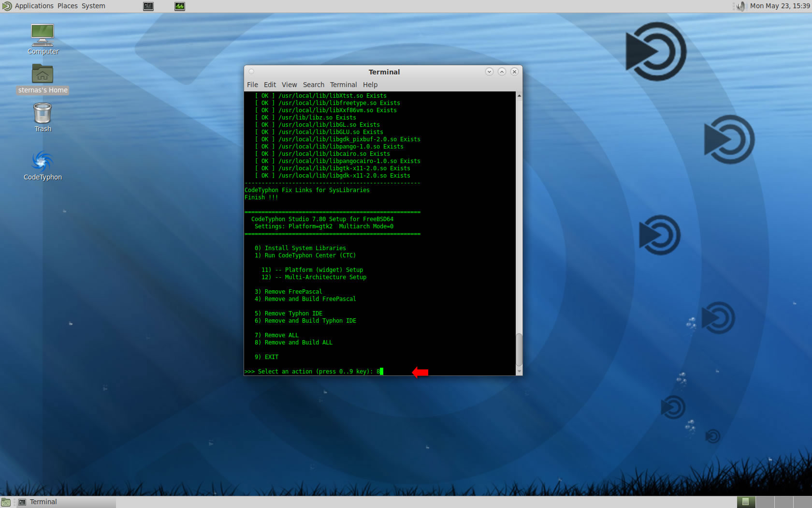Click the terminal scrollbar up arrow
This screenshot has width=812, height=508.
(519, 96)
